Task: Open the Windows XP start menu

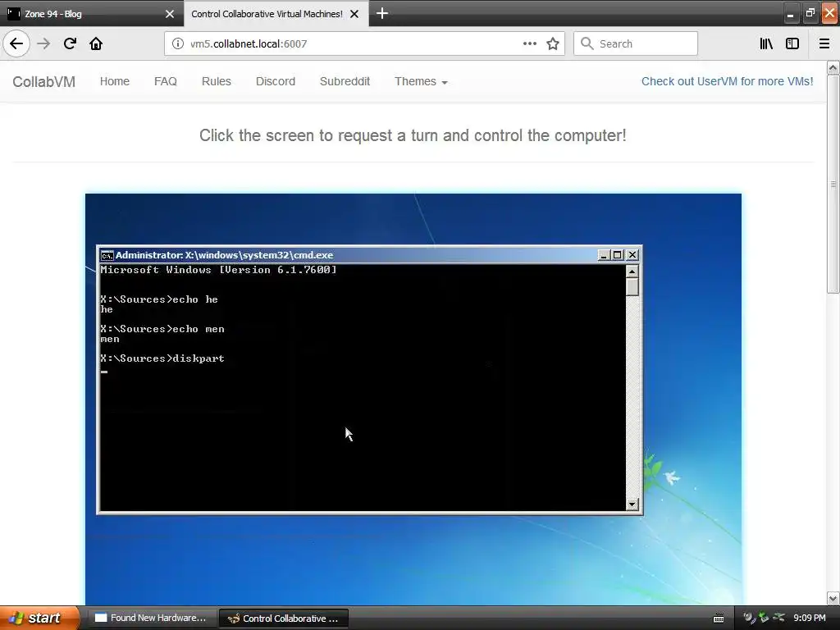Action: 39,618
